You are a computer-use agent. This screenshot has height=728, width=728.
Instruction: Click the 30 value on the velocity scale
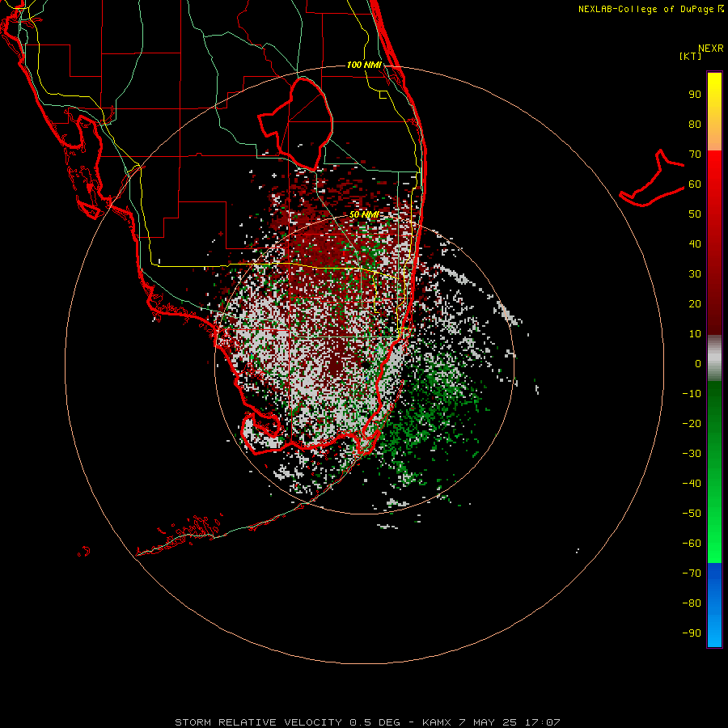tap(695, 274)
